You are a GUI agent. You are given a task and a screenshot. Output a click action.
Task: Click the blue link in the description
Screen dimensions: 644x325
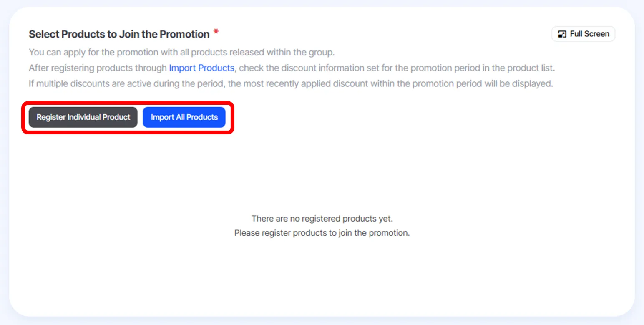[201, 68]
